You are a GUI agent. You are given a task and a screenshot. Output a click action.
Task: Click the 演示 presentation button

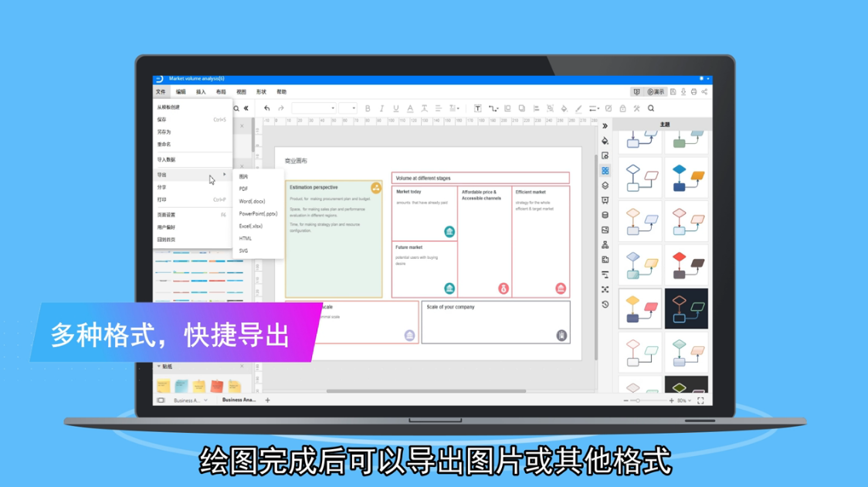[656, 92]
